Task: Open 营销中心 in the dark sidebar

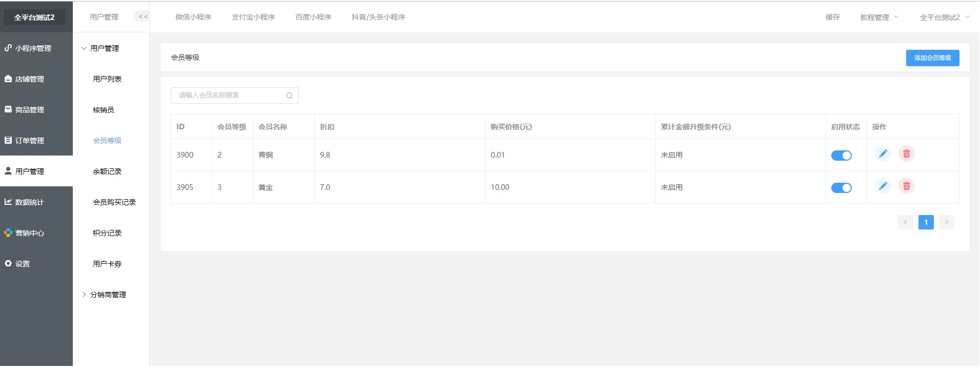Action: click(36, 233)
